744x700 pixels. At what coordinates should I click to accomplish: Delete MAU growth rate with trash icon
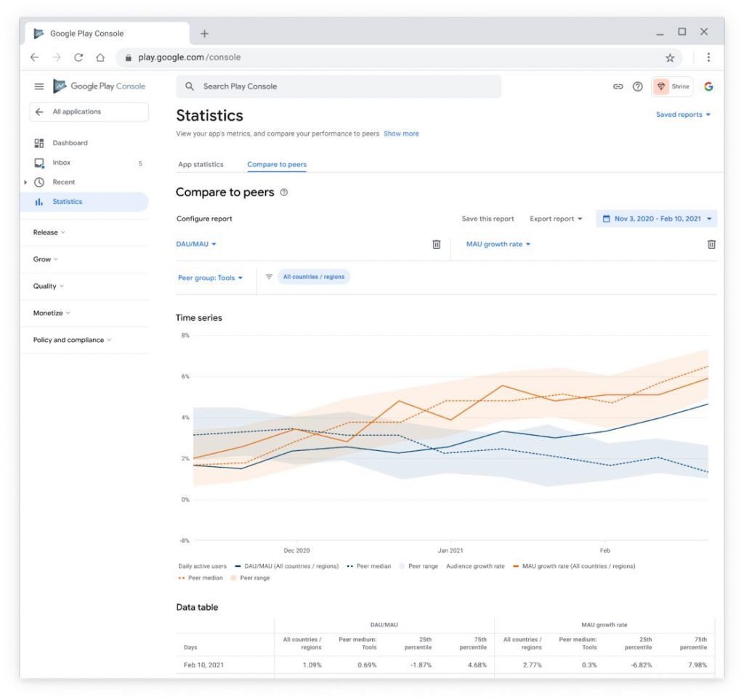(x=711, y=245)
